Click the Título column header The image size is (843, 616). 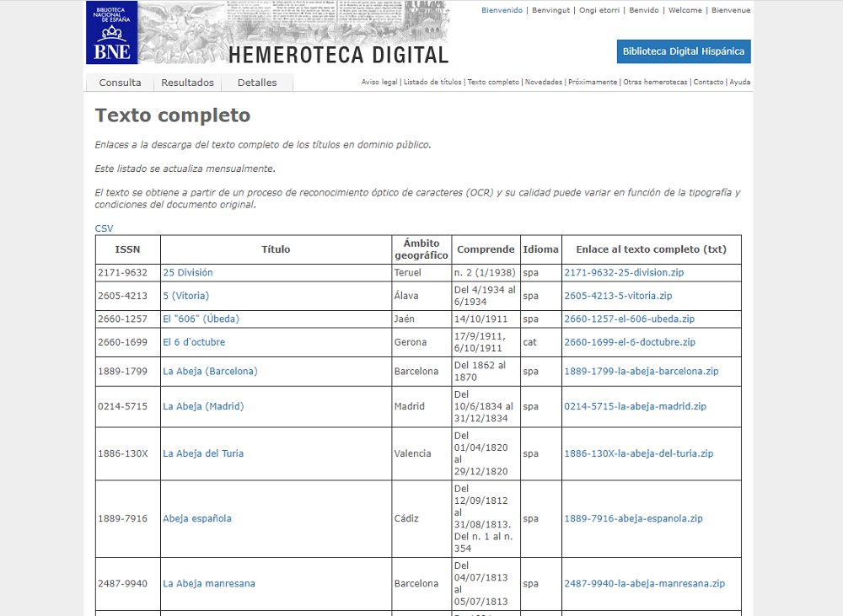[x=276, y=249]
